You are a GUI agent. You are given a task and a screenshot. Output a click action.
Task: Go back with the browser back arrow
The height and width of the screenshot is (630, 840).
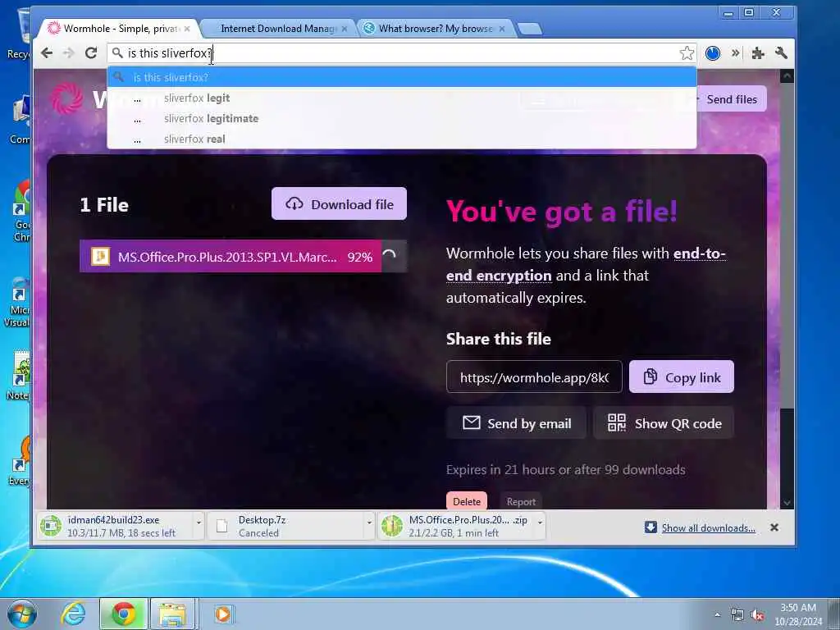(x=47, y=53)
